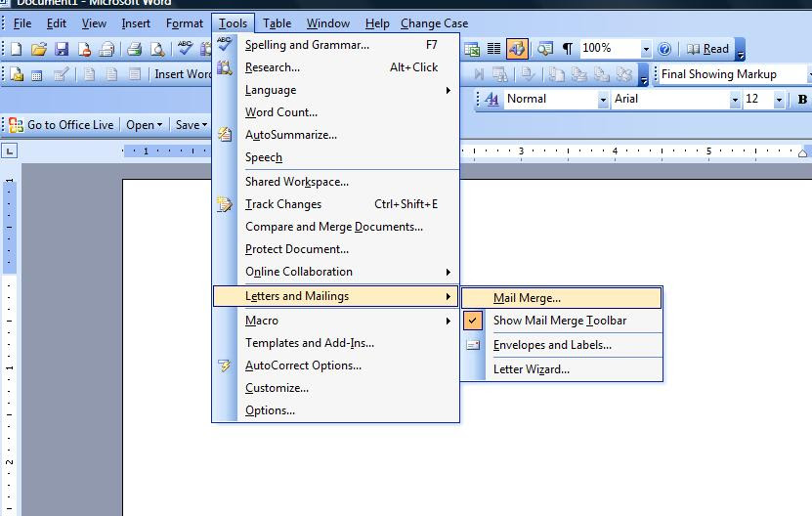The height and width of the screenshot is (516, 812).
Task: Click the Read layout button
Action: (x=707, y=49)
